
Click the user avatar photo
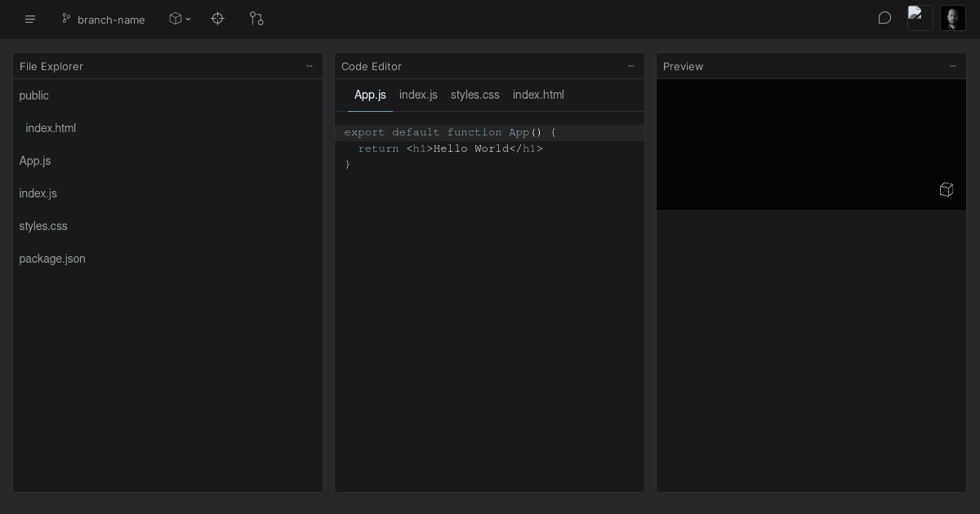[953, 18]
